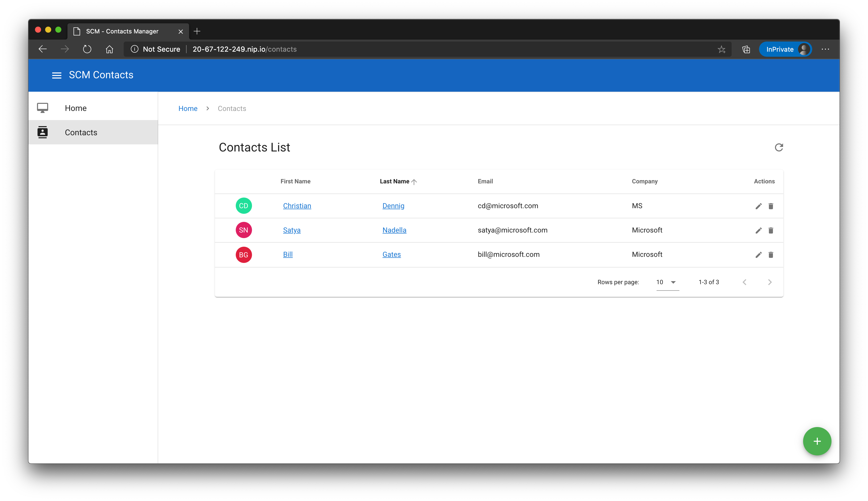Click the Gates last name link
The image size is (868, 501).
(x=392, y=254)
